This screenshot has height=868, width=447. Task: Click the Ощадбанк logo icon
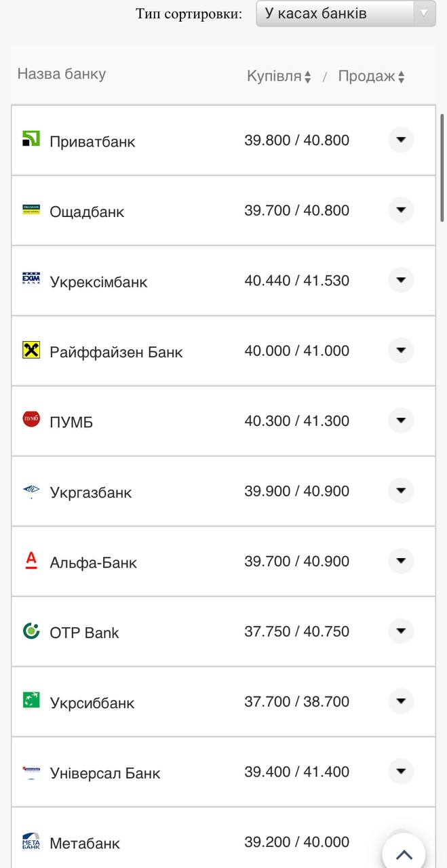click(31, 210)
